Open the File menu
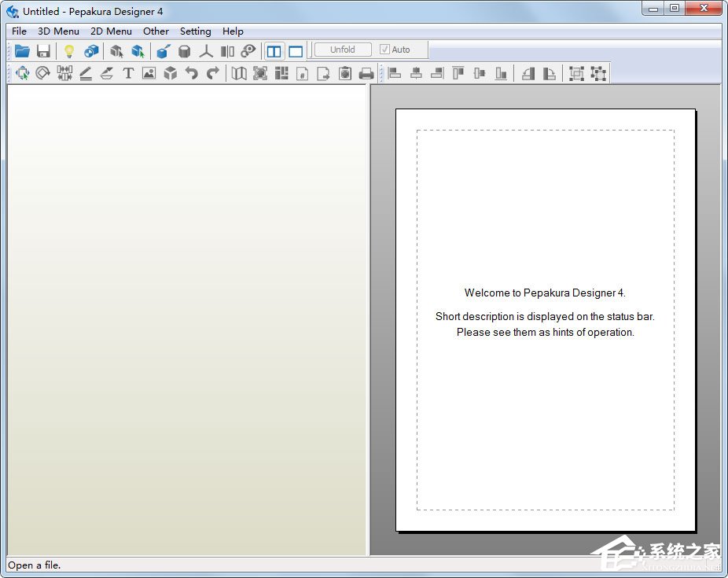 (x=19, y=31)
